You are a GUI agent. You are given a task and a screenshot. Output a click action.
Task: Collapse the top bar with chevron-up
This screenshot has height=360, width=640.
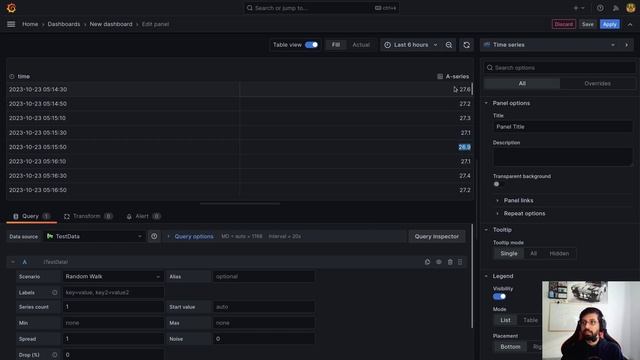point(630,24)
